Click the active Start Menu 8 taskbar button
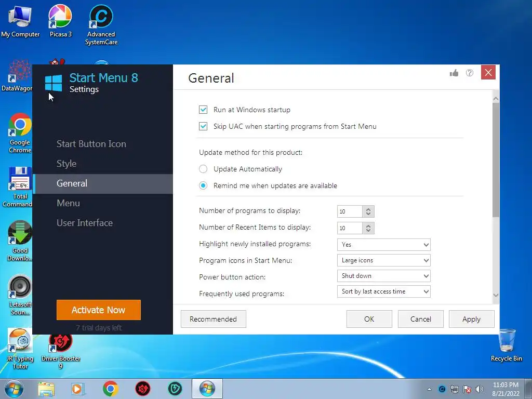 tap(207, 389)
